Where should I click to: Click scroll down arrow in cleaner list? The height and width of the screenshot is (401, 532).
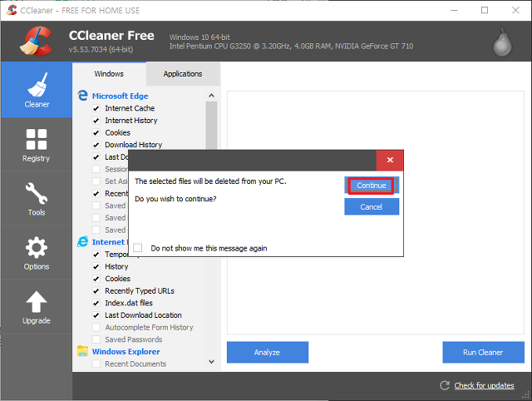211,362
